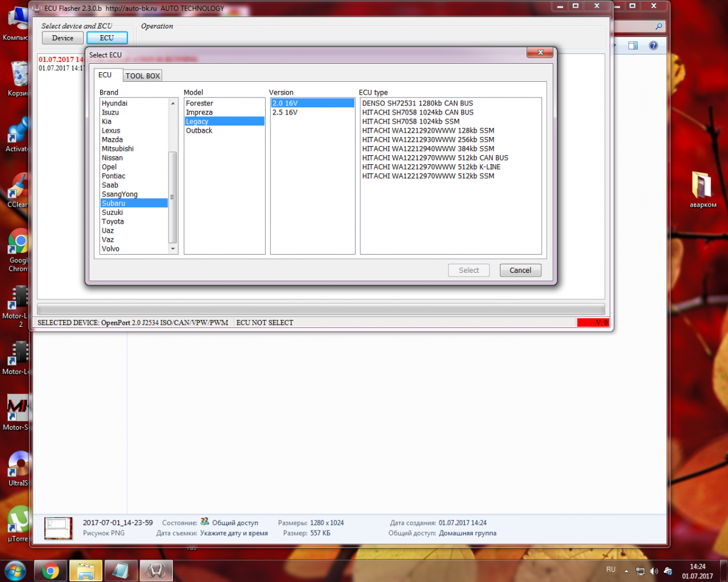Open CCleaner desktop shortcut

(x=19, y=190)
